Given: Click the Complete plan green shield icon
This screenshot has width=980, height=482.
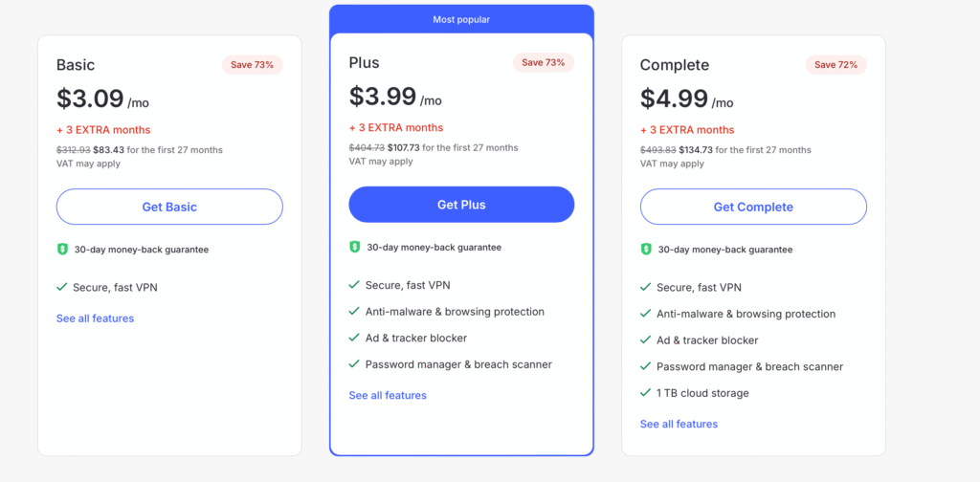Looking at the screenshot, I should click(646, 250).
